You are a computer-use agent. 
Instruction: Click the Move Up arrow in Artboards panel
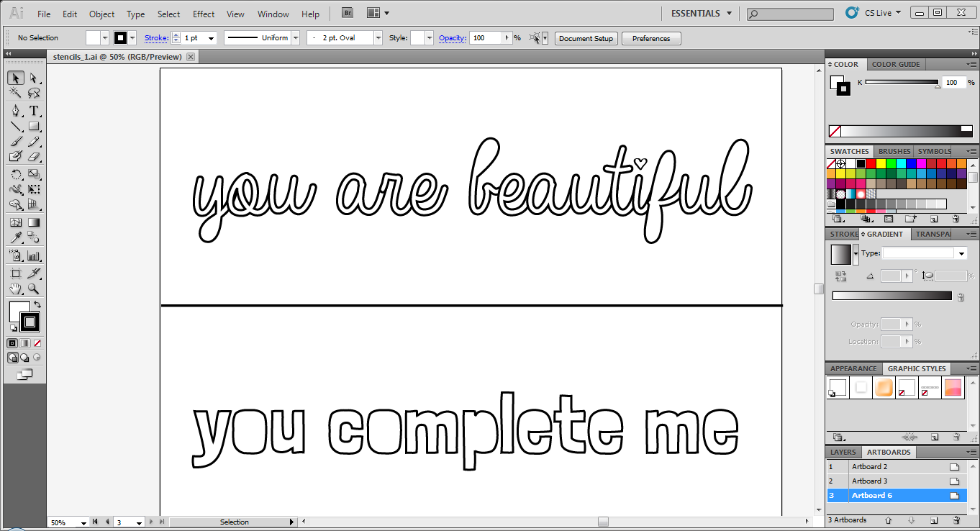888,519
